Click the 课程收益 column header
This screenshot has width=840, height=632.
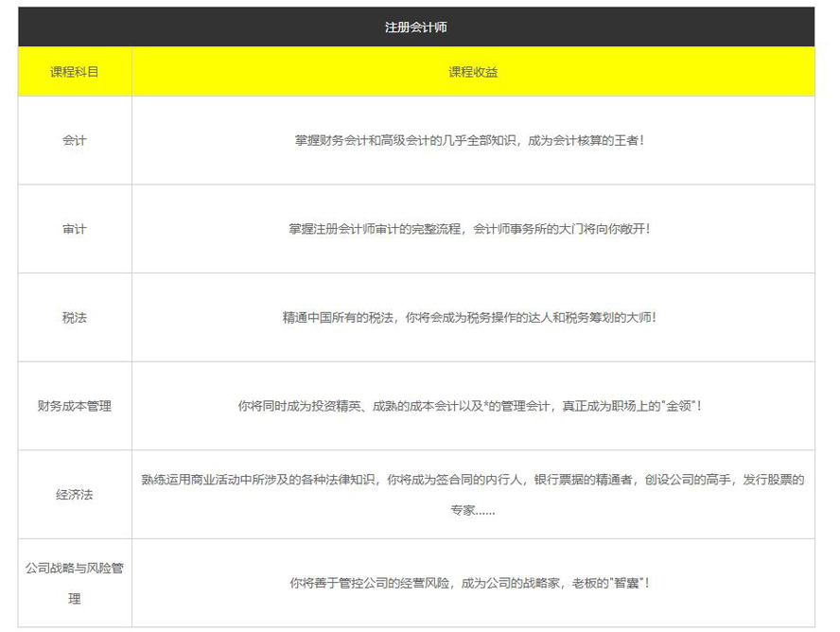point(473,72)
